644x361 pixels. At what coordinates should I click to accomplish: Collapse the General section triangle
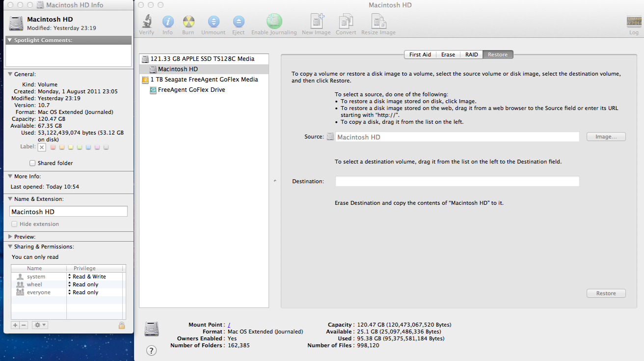[x=10, y=74]
